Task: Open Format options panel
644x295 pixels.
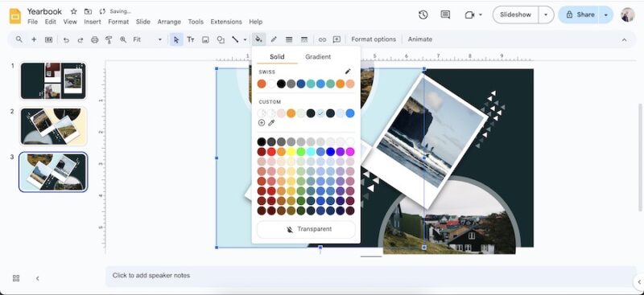Action: pos(374,39)
